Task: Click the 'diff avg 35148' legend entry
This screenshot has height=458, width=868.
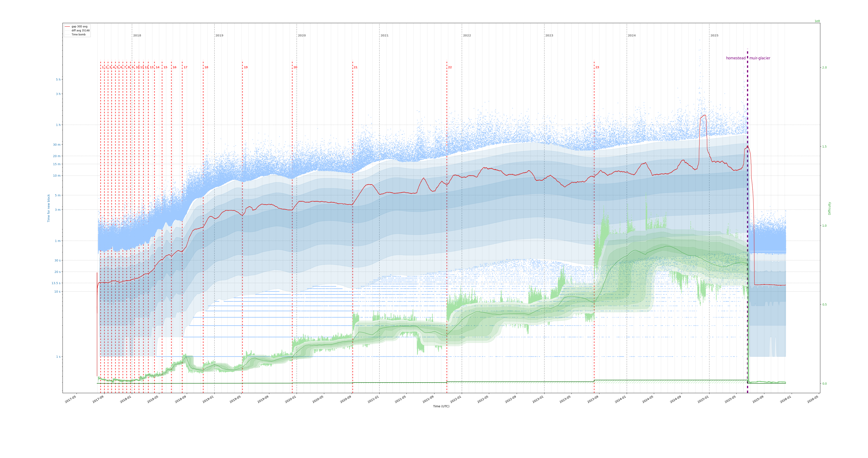Action: point(80,31)
